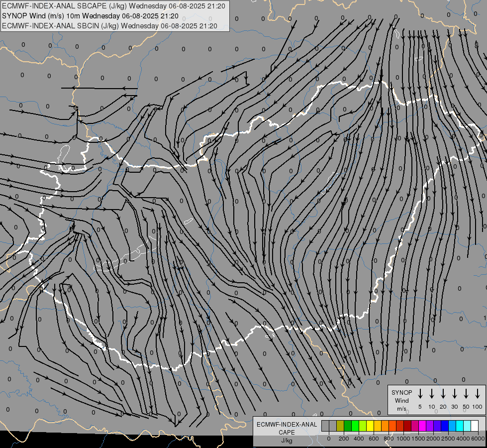Click the 50 m/s wind arrow in legend
Image resolution: width=487 pixels, height=448 pixels.
[x=466, y=394]
